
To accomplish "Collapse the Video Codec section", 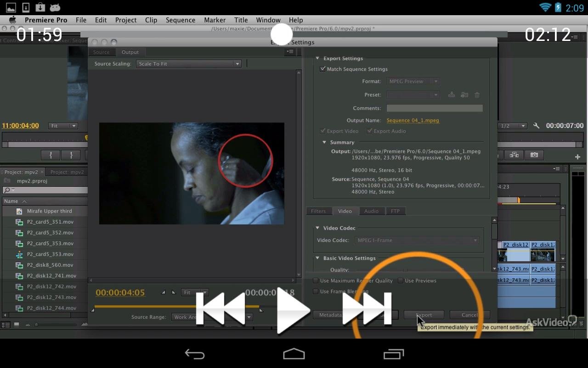I will tap(317, 228).
